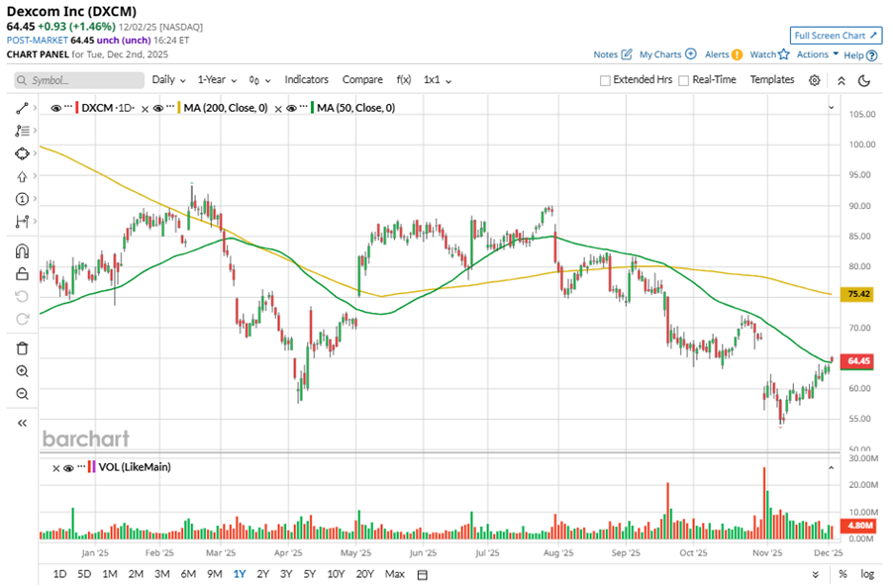Screen dimensions: 893x588
Task: Click the MA 200 yellow color swatch
Action: tap(179, 108)
